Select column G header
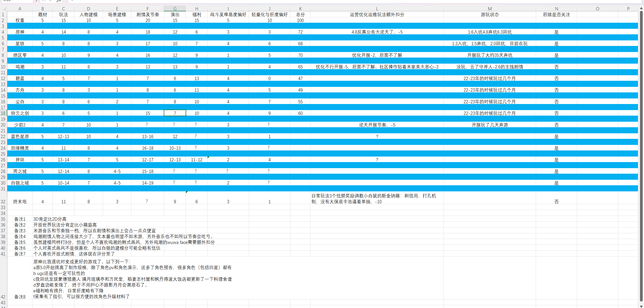The height and width of the screenshot is (308, 644). pyautogui.click(x=175, y=9)
